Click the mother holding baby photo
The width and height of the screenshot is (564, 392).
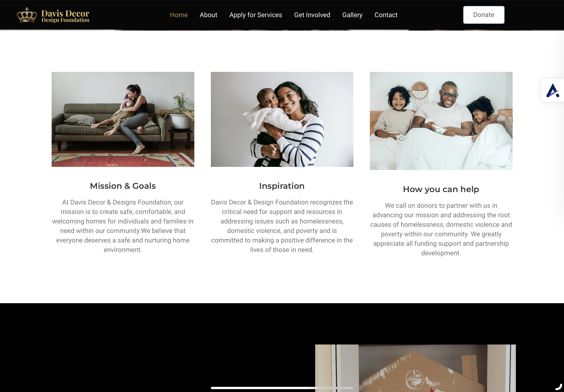coord(282,119)
